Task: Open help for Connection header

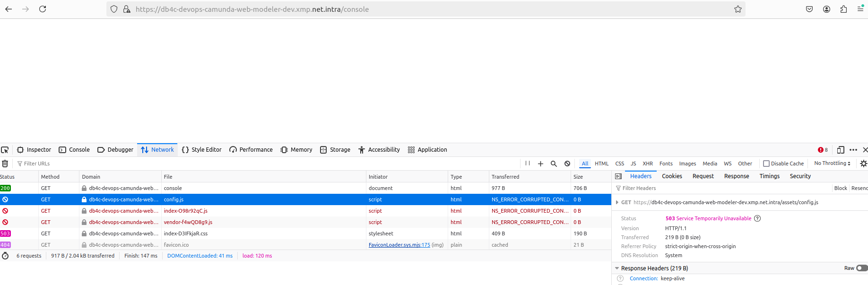Action: (620, 278)
